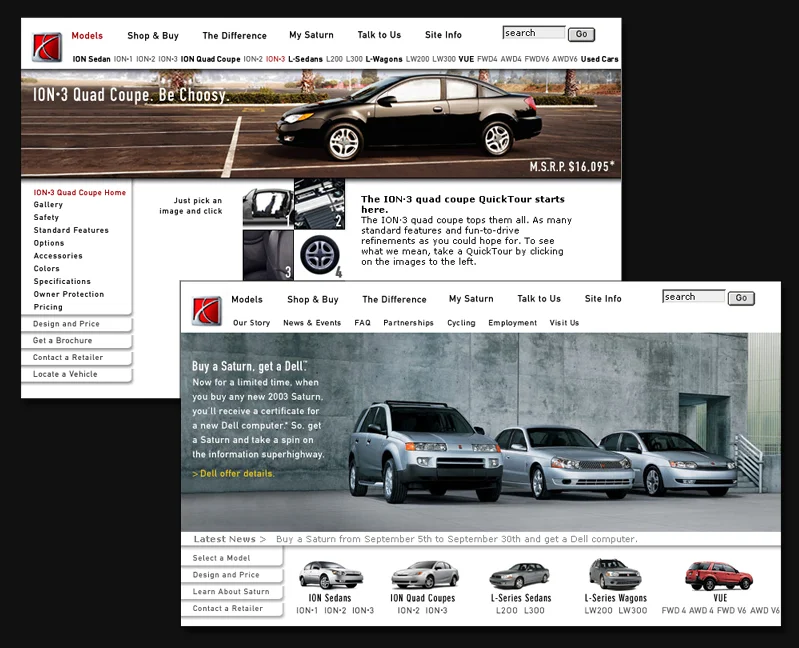
Task: Select L-Wagons in the models subnav
Action: click(x=384, y=59)
